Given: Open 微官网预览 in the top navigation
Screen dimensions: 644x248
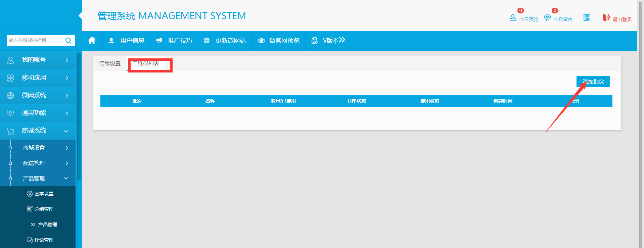Looking at the screenshot, I should coord(284,41).
